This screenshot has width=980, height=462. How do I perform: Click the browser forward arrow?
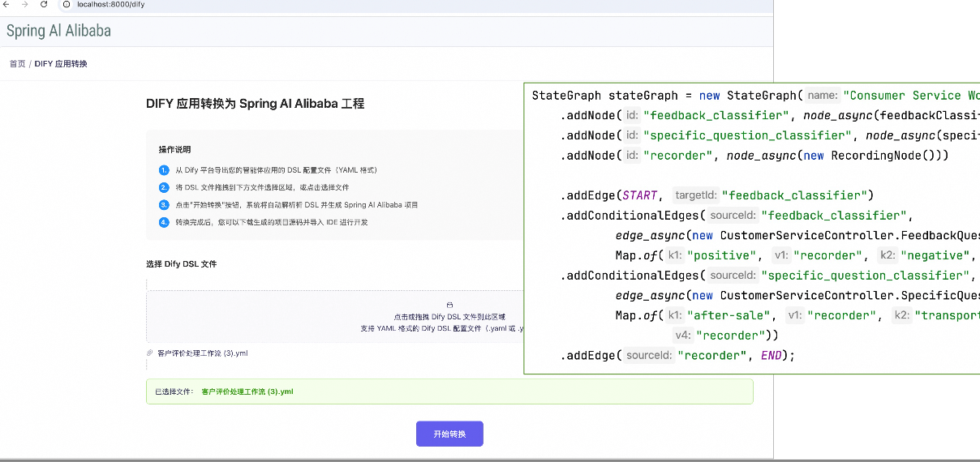point(25,4)
